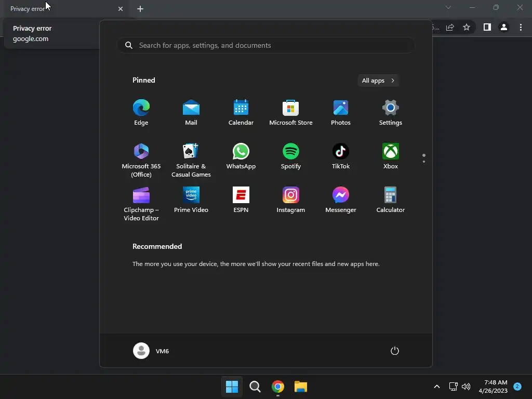Open the Mail app icon
The height and width of the screenshot is (399, 532).
click(x=191, y=112)
